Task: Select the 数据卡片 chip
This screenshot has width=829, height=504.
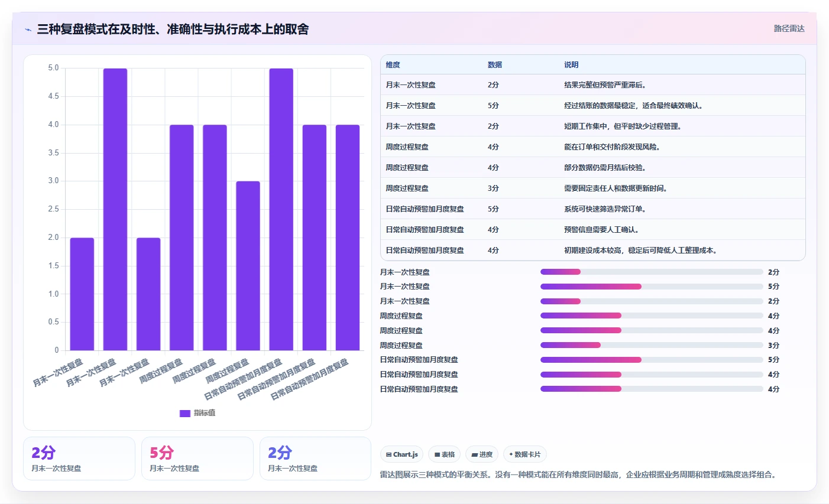Action: point(525,454)
